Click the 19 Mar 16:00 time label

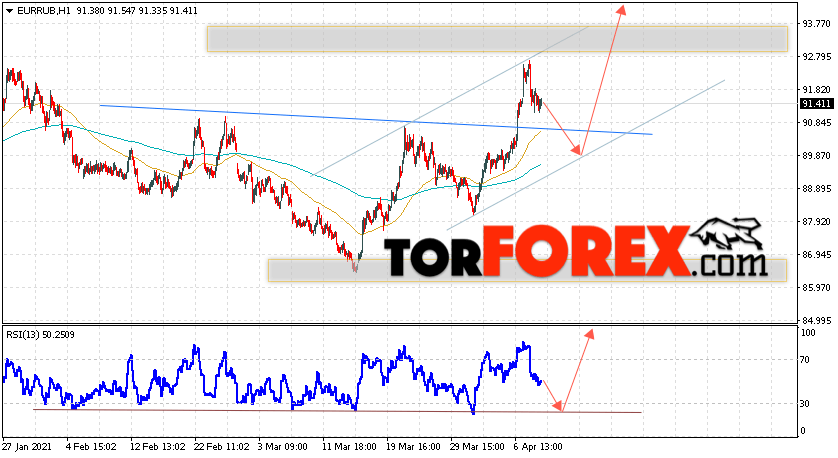(x=413, y=447)
